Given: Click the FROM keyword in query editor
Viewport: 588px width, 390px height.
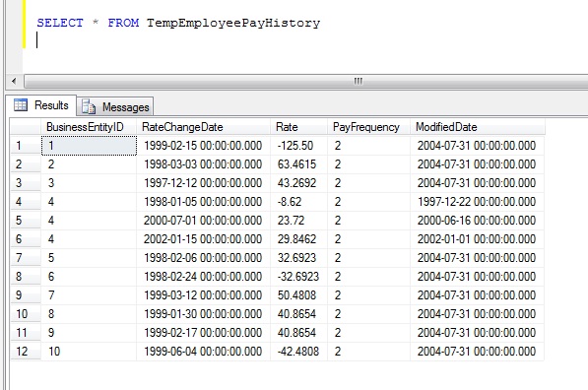Looking at the screenshot, I should pos(123,23).
